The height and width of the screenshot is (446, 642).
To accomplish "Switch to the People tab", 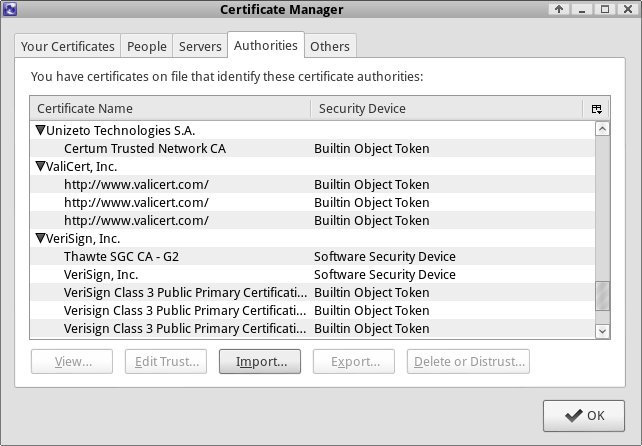I will (x=147, y=46).
